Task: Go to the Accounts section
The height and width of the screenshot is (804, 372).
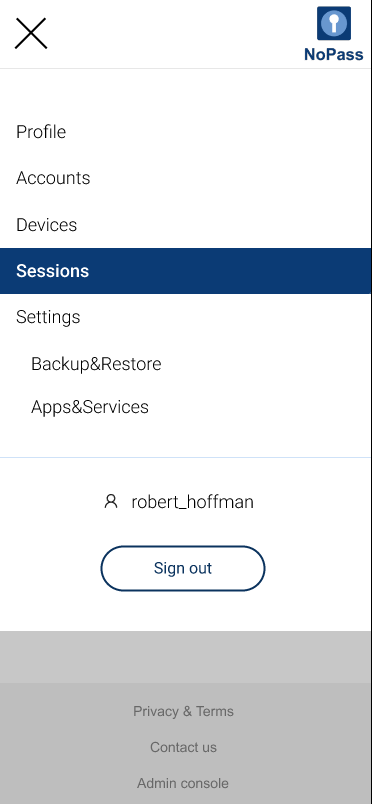Action: (x=53, y=178)
